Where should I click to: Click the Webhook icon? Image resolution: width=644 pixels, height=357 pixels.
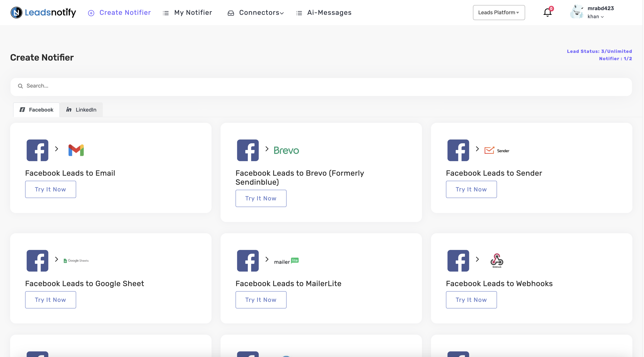497,260
